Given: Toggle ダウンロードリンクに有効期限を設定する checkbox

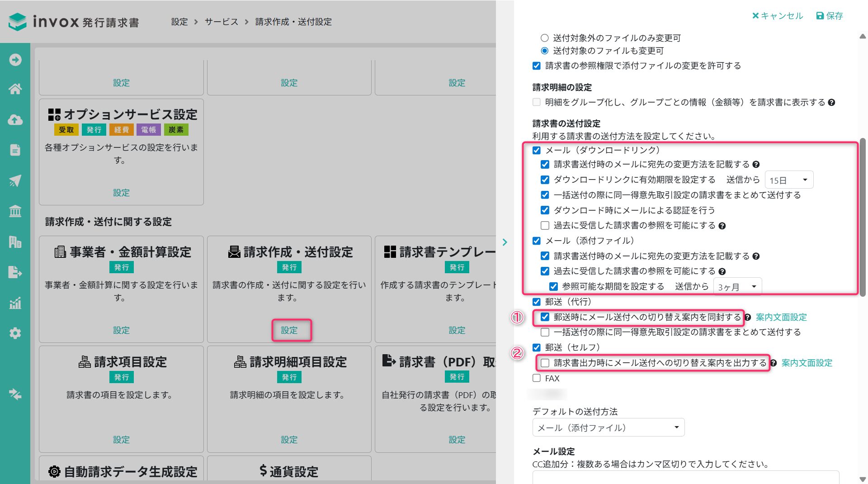Looking at the screenshot, I should pos(545,180).
